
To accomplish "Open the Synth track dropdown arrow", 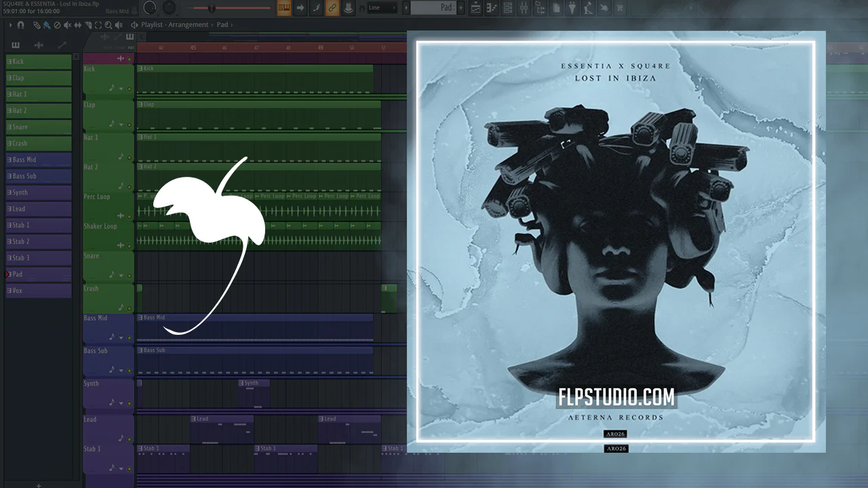I will click(122, 403).
